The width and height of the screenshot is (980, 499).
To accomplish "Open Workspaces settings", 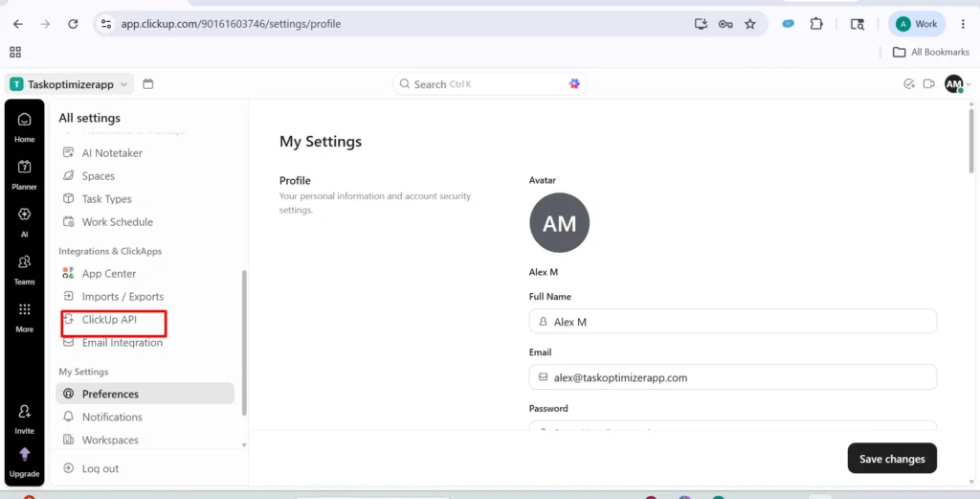I will (146, 441).
